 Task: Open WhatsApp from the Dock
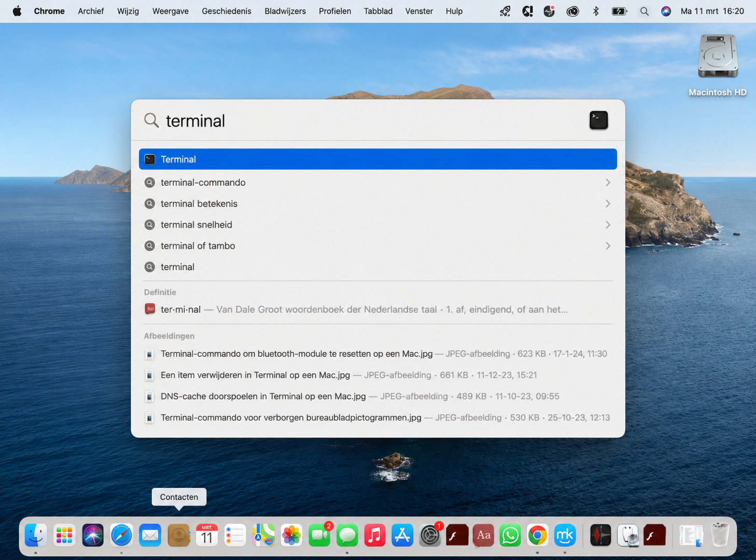(x=510, y=535)
